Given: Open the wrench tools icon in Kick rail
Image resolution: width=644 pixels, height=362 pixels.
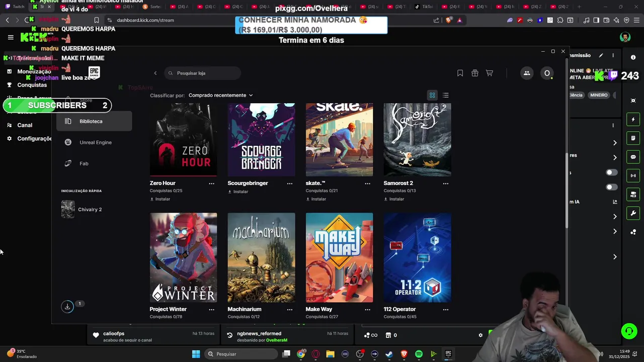Looking at the screenshot, I should point(633,213).
